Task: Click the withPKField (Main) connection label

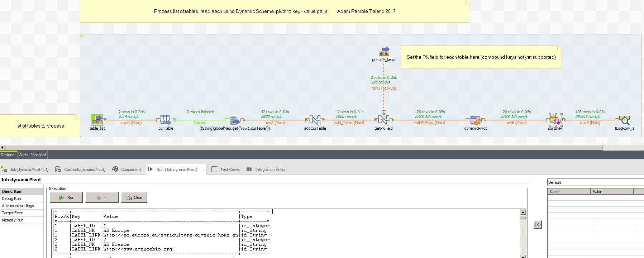Action: click(429, 123)
